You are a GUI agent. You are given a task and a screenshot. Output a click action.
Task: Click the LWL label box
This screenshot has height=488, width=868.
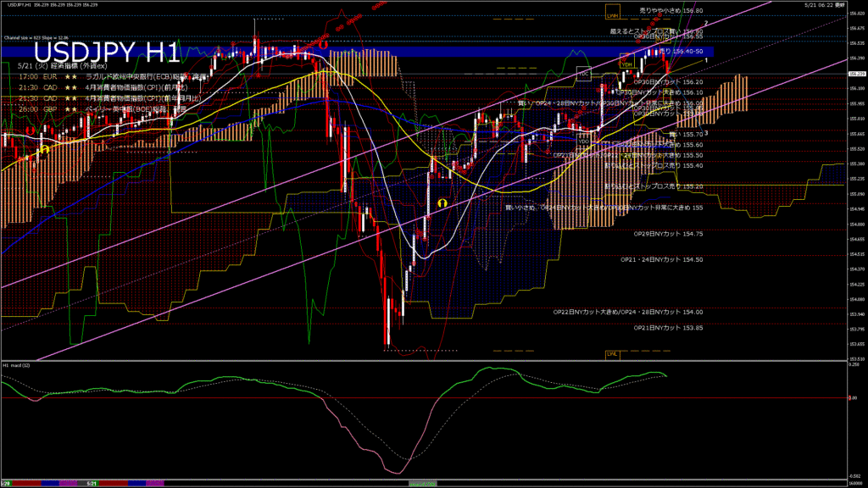[612, 353]
